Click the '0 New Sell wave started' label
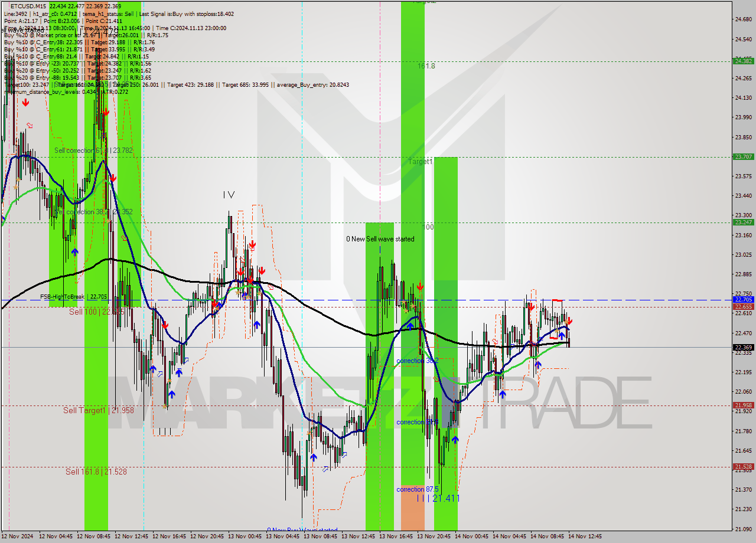The width and height of the screenshot is (756, 543). click(380, 239)
